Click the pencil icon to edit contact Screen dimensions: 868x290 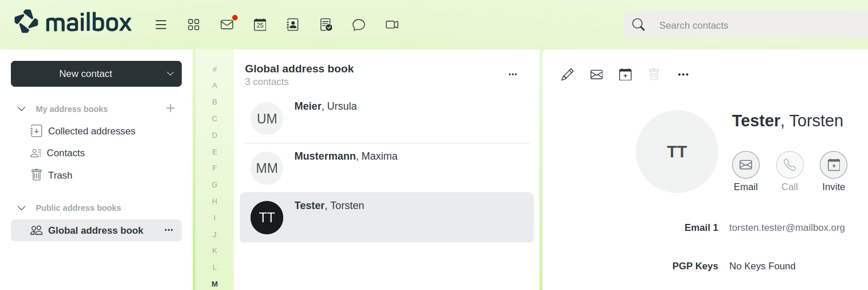[x=568, y=75]
